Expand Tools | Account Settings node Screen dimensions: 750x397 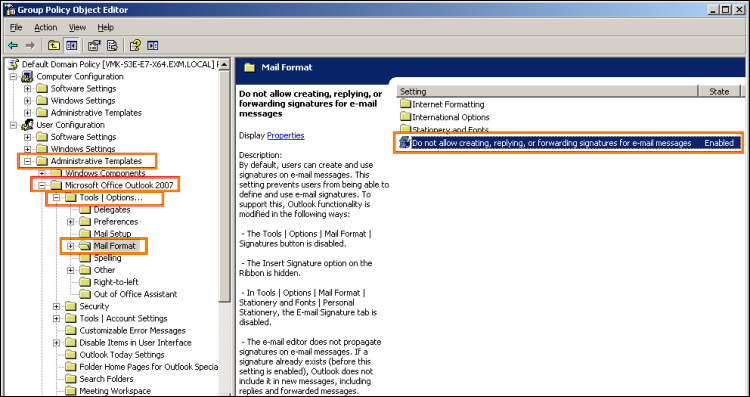click(x=56, y=319)
